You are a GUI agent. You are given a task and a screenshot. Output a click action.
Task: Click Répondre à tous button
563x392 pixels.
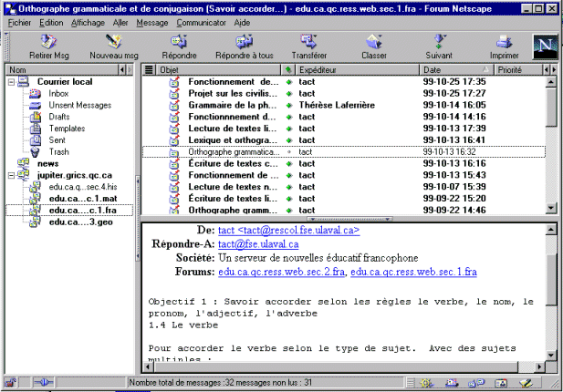click(x=245, y=46)
